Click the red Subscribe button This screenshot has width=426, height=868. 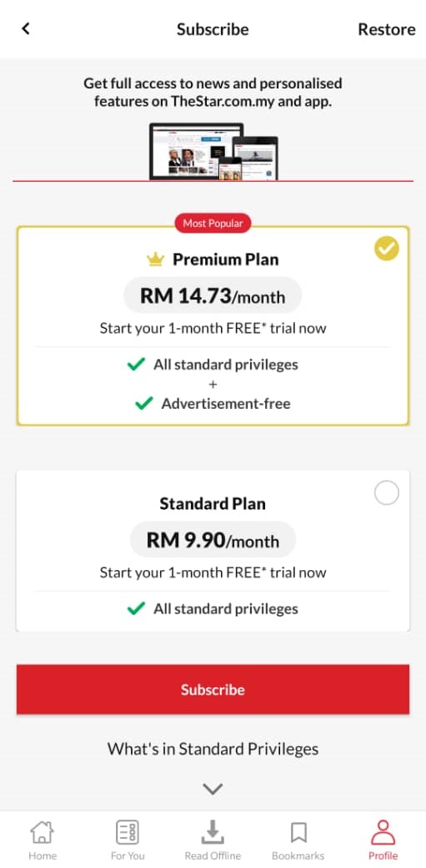(x=213, y=689)
